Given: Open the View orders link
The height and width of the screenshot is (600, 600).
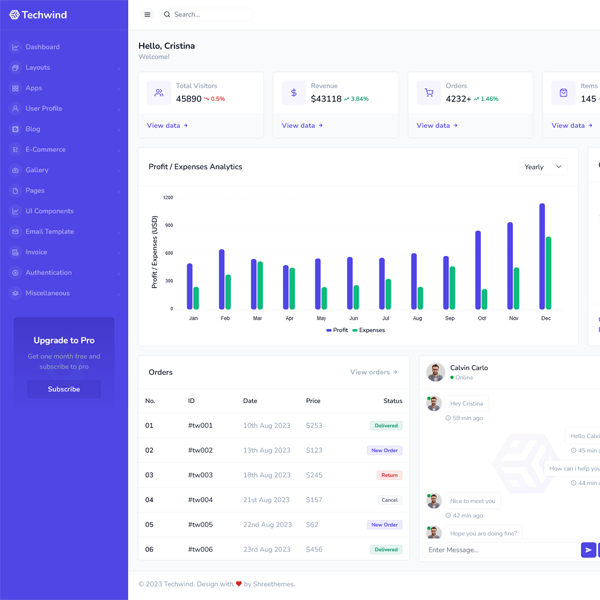Looking at the screenshot, I should pos(373,372).
